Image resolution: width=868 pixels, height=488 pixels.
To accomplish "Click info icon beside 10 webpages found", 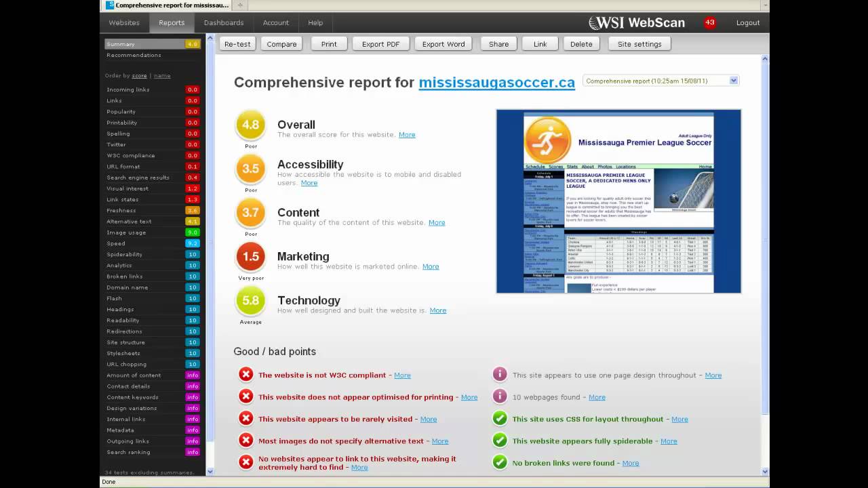I will click(x=500, y=396).
